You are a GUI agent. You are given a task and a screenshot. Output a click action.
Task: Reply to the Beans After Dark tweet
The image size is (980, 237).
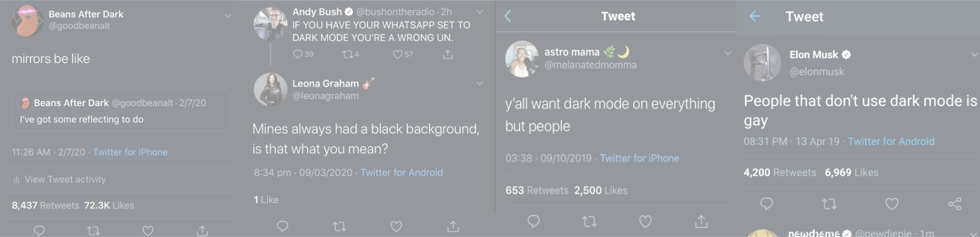click(x=39, y=231)
